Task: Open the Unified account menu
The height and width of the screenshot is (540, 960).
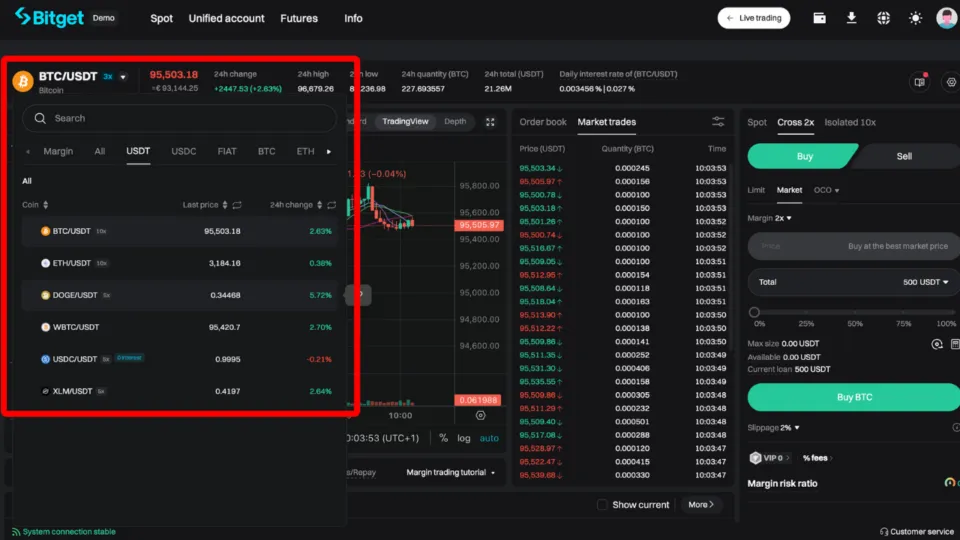Action: [x=227, y=18]
